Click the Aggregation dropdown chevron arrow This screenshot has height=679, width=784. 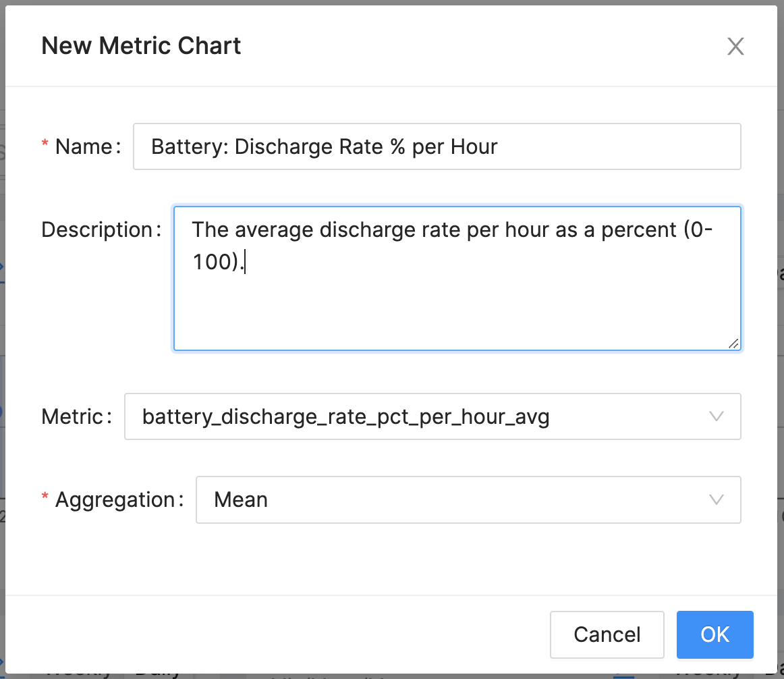[717, 500]
